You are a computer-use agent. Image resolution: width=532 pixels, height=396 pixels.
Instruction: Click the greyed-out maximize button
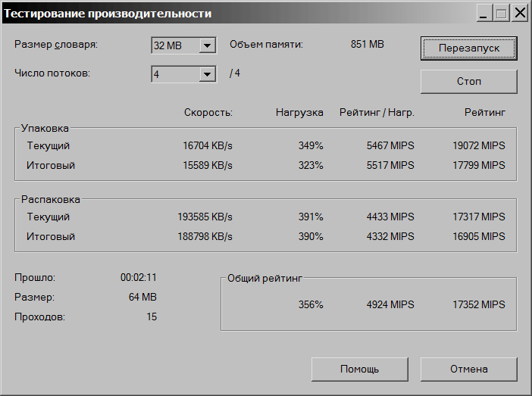point(502,13)
